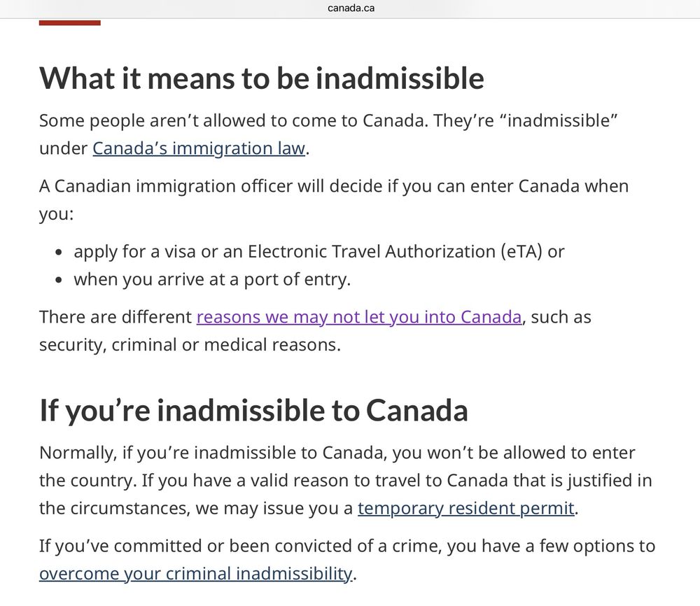Click the bullet dot before apply for a visa

click(59, 253)
